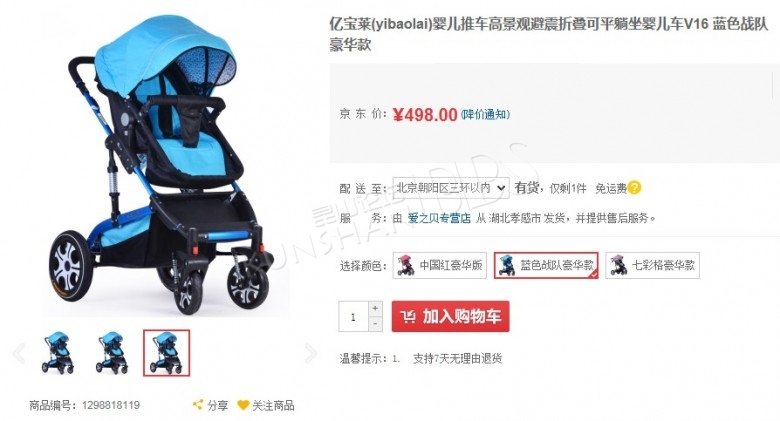Select the first stroller thumbnail image
Image resolution: width=780 pixels, height=421 pixels.
coord(58,353)
